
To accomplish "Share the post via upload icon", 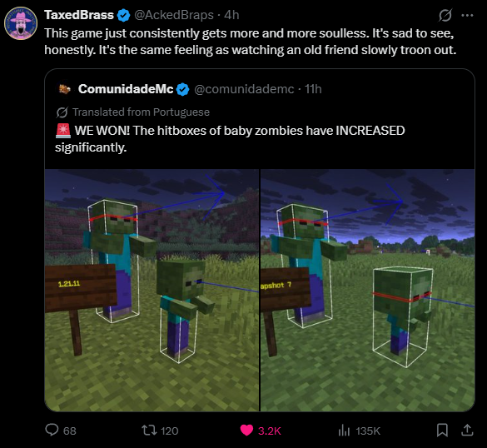I will click(x=467, y=430).
